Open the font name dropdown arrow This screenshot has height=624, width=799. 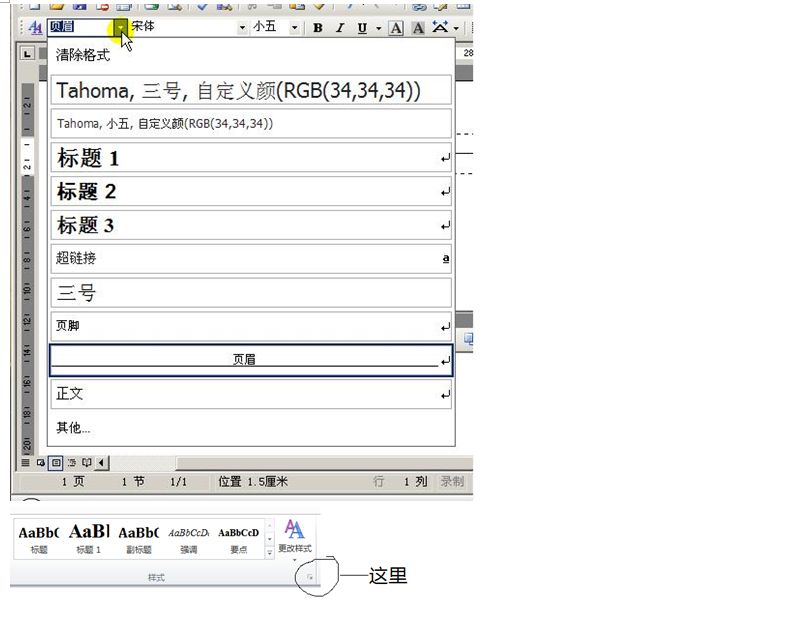click(x=242, y=28)
